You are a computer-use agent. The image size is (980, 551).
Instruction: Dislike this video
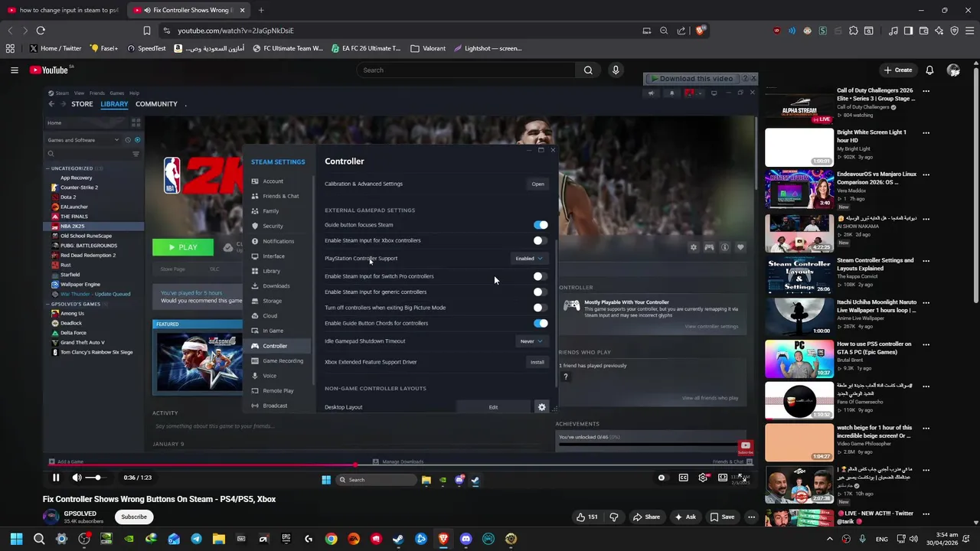[613, 517]
